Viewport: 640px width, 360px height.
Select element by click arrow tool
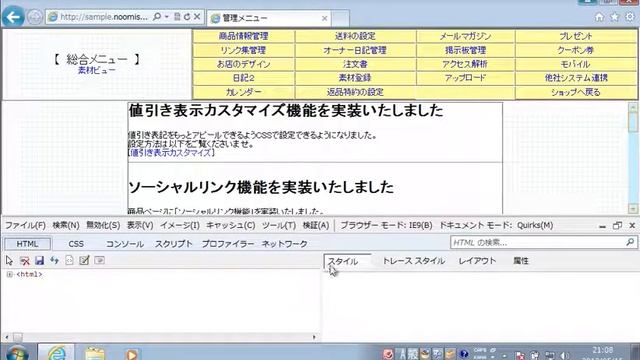point(9,260)
